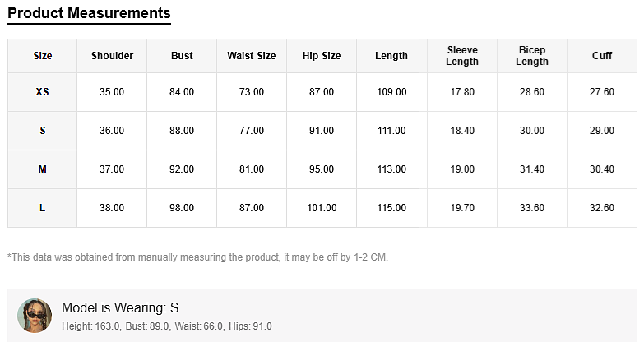The width and height of the screenshot is (644, 342).
Task: Click the Hip Size column header
Action: (322, 56)
